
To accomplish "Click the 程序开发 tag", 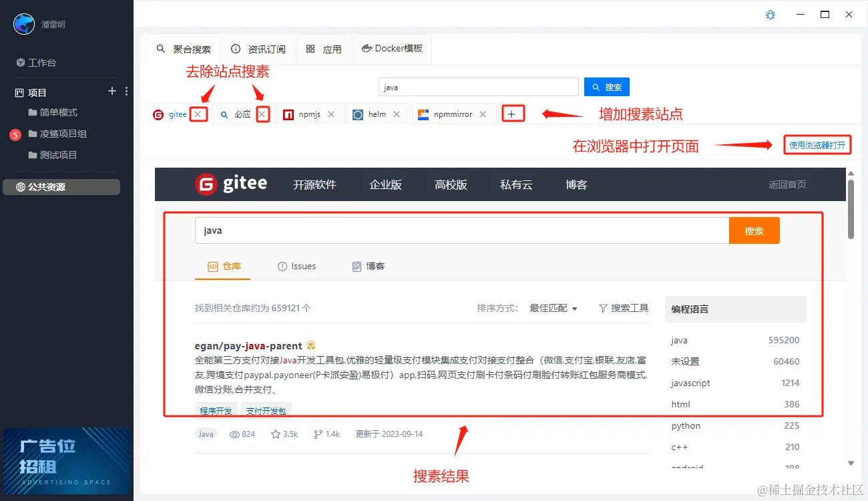I will [216, 411].
